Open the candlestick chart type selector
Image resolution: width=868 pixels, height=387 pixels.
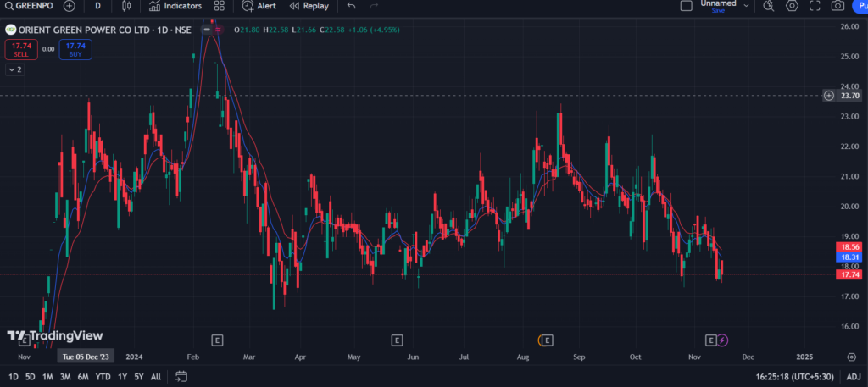(126, 6)
